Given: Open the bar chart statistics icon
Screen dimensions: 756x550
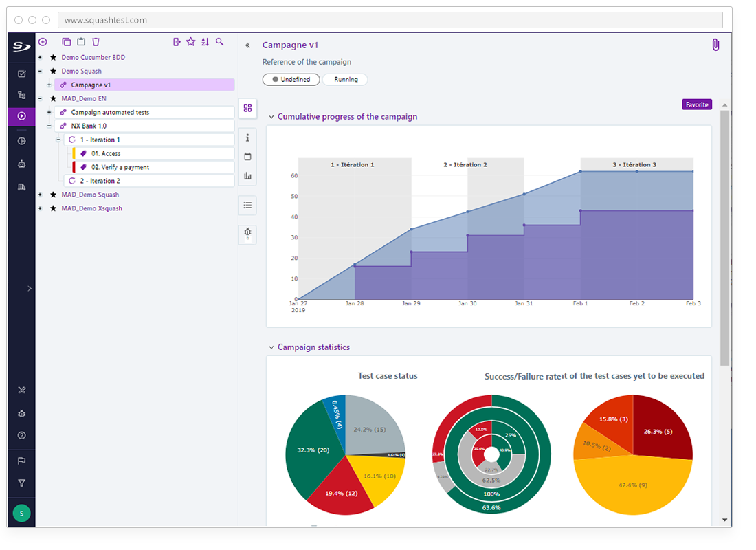Looking at the screenshot, I should point(247,176).
